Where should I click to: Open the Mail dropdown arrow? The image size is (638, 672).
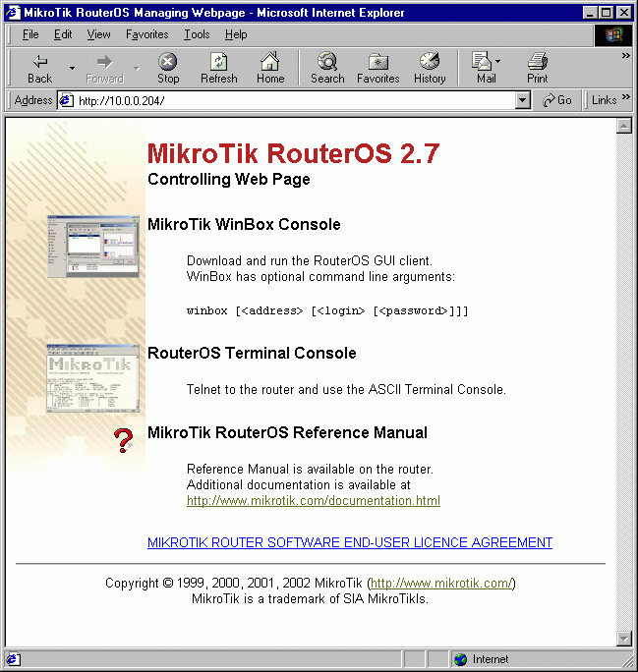coord(497,62)
